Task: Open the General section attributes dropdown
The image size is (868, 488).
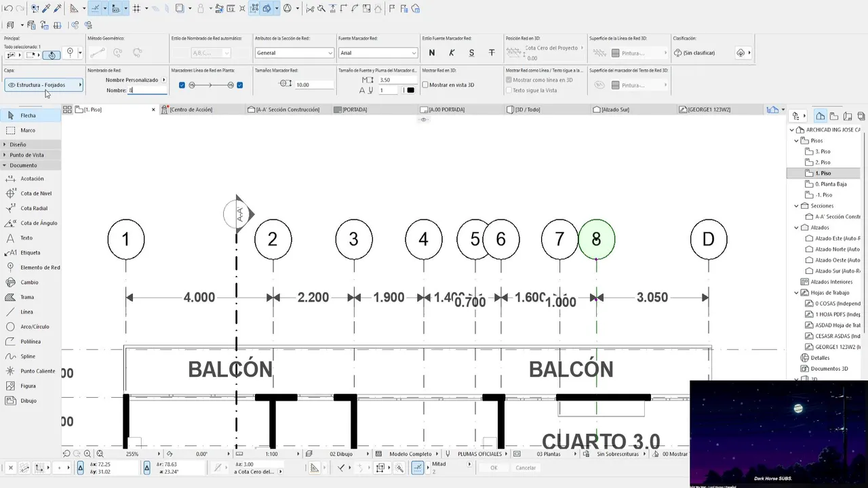Action: [294, 53]
